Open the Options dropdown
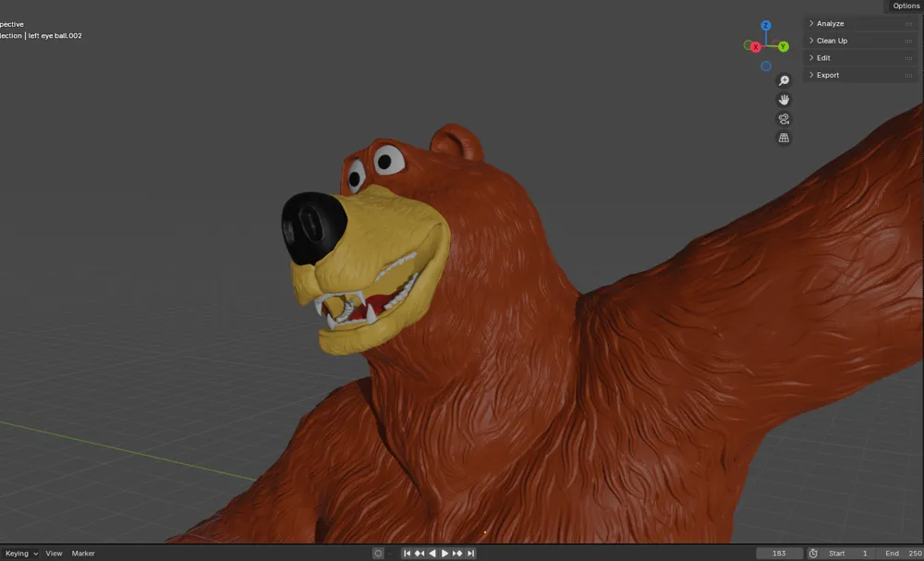924x561 pixels. pyautogui.click(x=906, y=6)
